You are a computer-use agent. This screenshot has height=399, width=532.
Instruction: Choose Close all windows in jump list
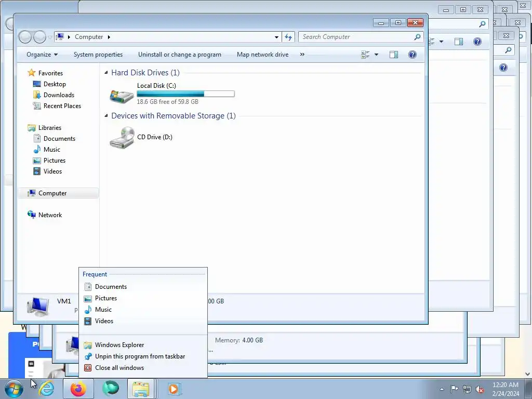point(143,368)
